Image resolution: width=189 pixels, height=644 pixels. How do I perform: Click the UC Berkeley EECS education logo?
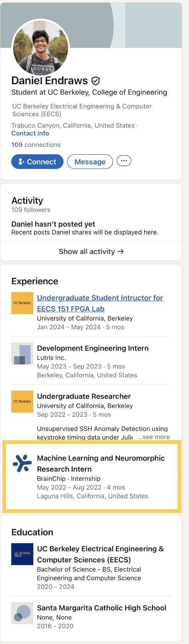[x=22, y=554]
